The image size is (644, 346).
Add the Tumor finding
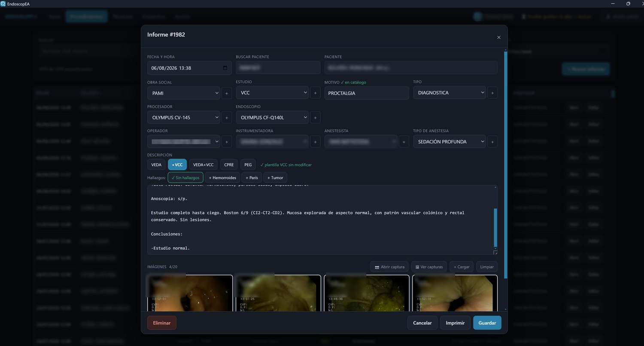(275, 178)
